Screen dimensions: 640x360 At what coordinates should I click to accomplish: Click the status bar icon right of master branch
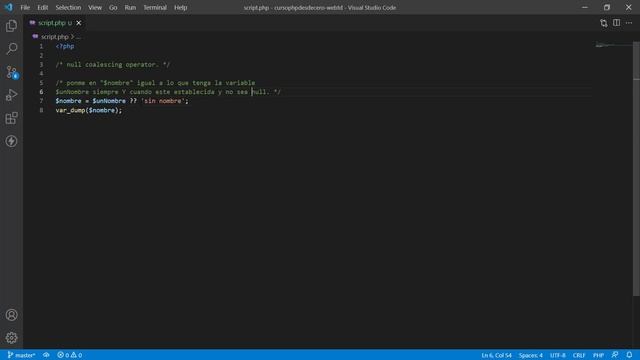coord(46,355)
